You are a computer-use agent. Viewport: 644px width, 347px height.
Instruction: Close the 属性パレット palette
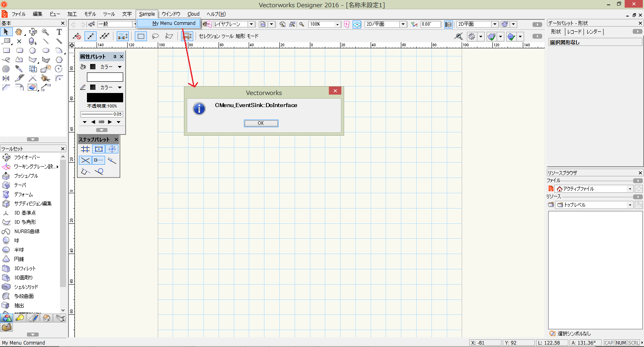[122, 57]
